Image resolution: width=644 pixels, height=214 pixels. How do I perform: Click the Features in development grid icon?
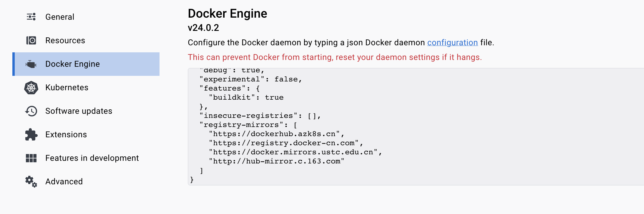click(x=31, y=158)
